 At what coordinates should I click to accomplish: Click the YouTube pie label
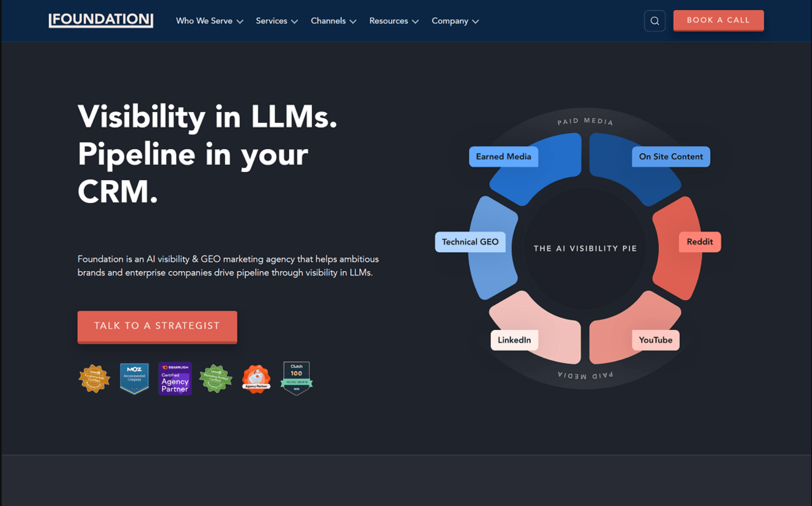[x=656, y=340]
